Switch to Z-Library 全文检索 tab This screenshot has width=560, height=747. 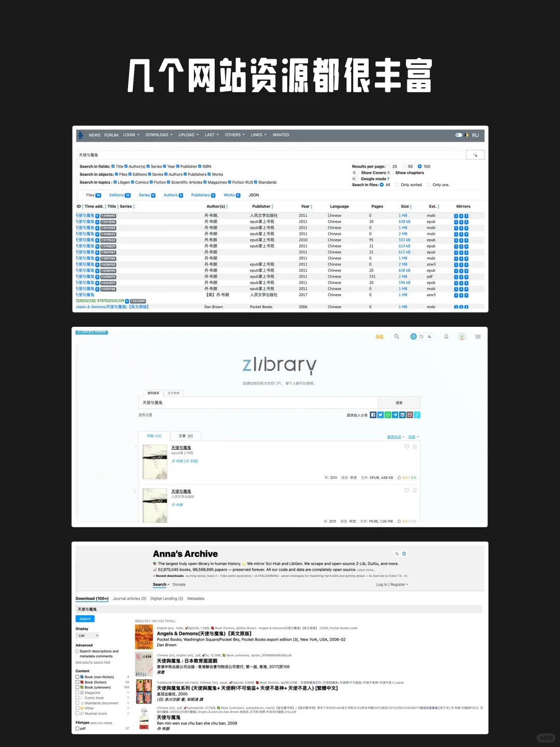pos(174,393)
